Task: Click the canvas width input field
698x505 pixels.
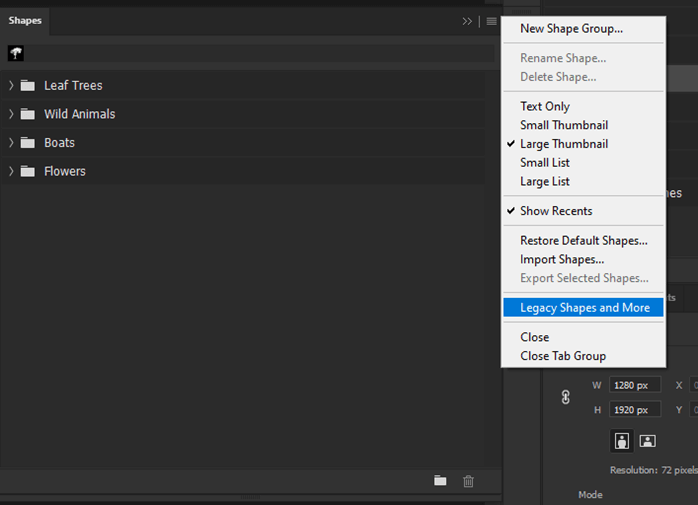Action: [x=635, y=385]
